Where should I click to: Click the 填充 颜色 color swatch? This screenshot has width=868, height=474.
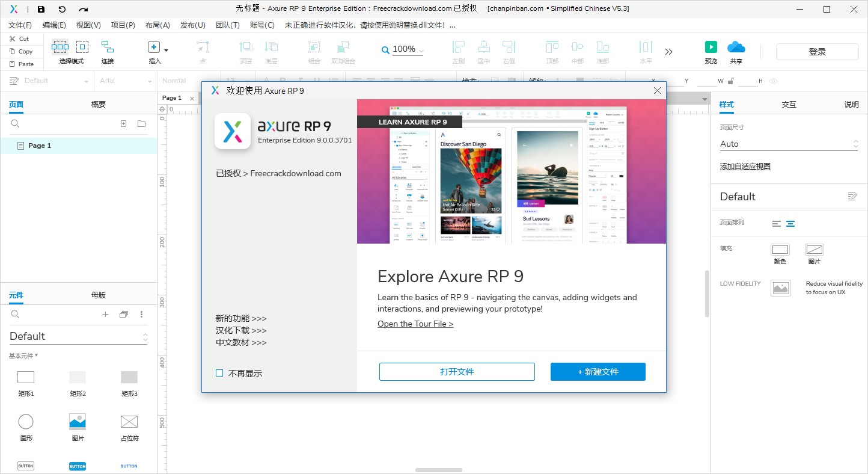point(780,250)
